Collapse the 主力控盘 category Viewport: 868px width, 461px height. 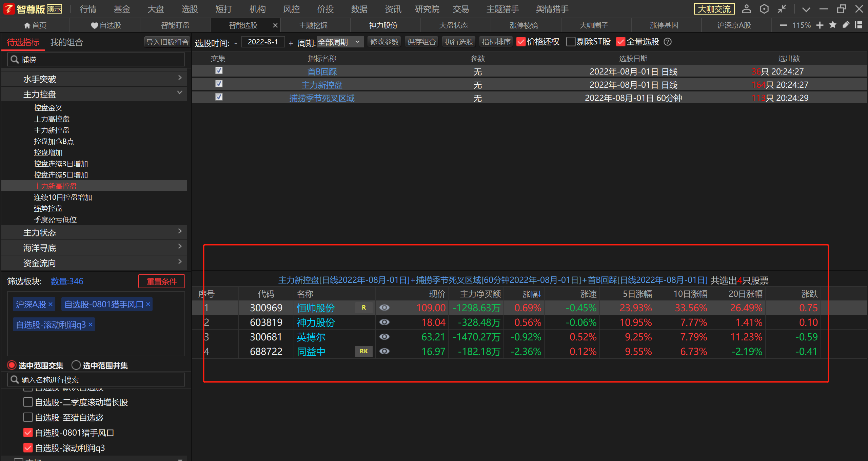coord(94,94)
